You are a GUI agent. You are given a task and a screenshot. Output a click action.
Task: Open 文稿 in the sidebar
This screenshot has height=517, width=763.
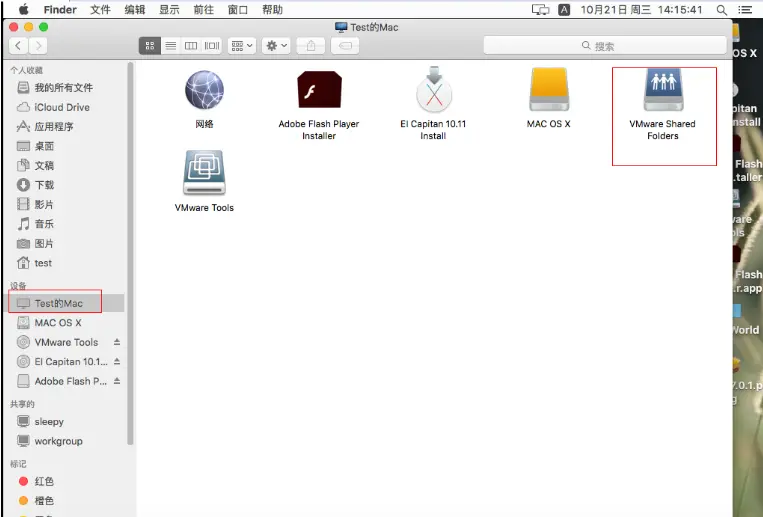[x=66, y=166]
